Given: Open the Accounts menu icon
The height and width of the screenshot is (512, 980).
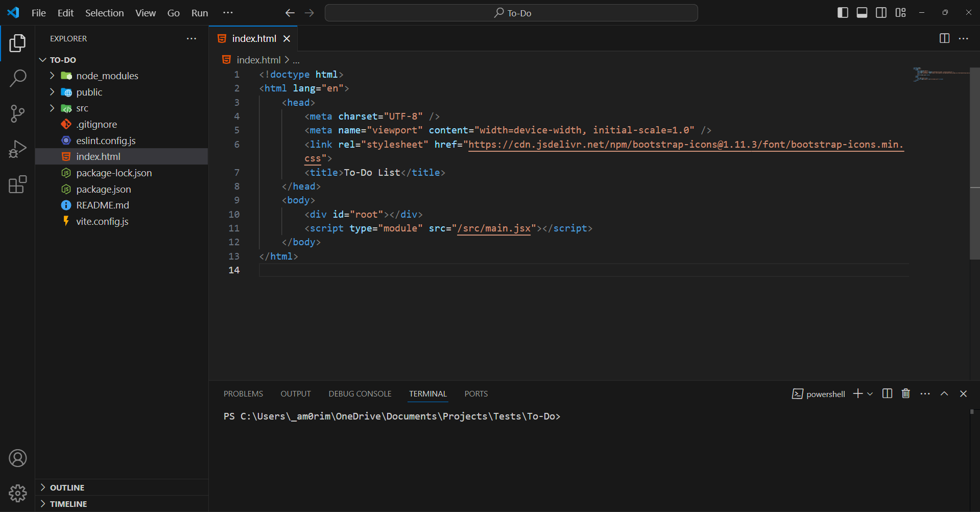Looking at the screenshot, I should (17, 458).
